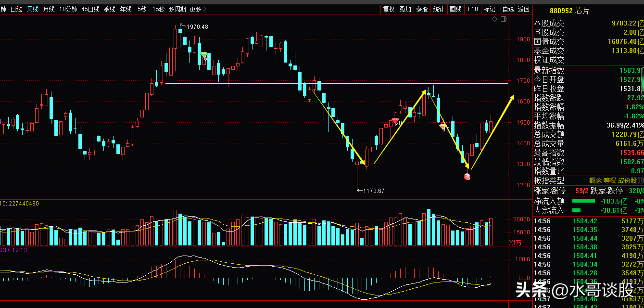Click the X1万 volume unit indicator

(x=516, y=242)
